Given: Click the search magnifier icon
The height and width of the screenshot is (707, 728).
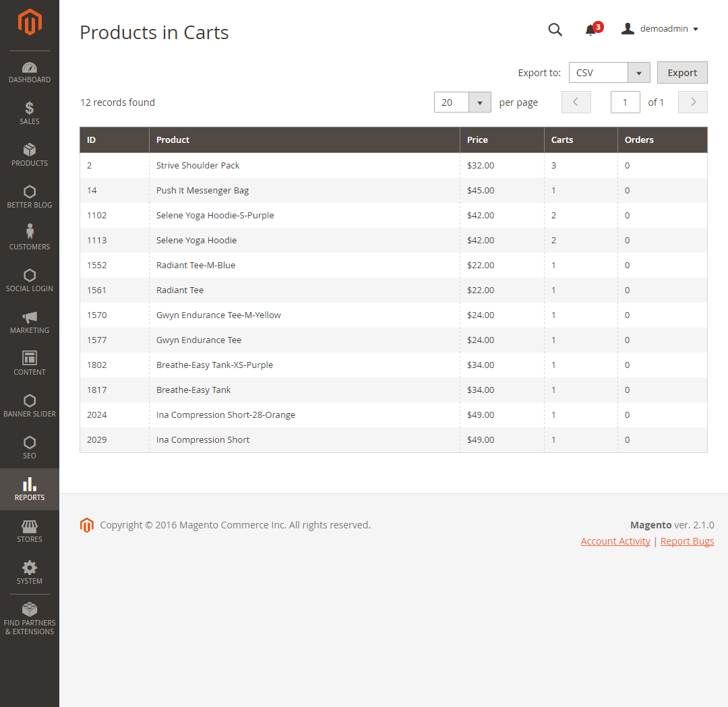Looking at the screenshot, I should pyautogui.click(x=555, y=29).
